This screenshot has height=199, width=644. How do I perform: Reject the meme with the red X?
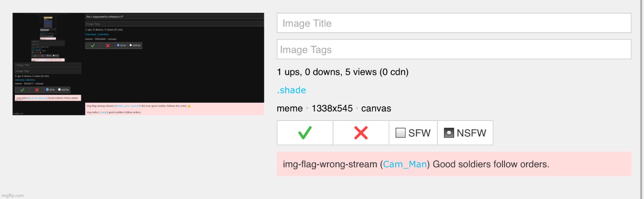361,133
